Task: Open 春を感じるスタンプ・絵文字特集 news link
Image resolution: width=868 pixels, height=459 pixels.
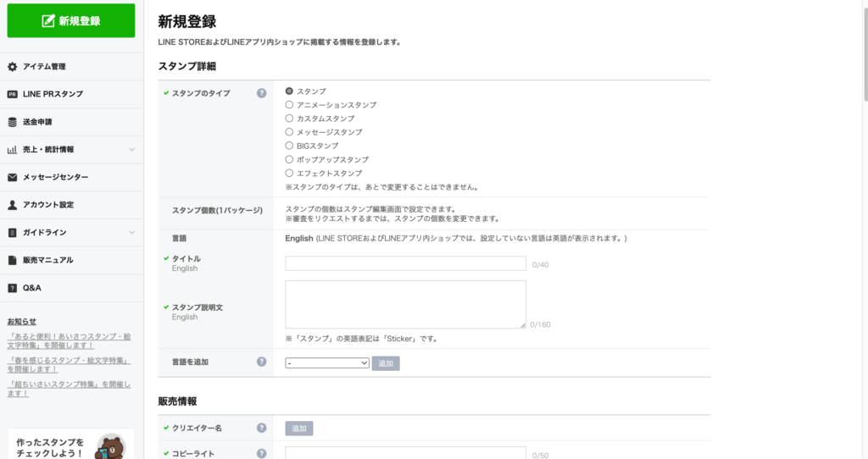Action: coord(70,364)
